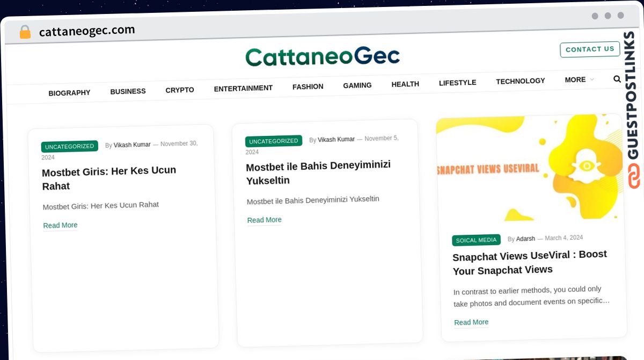This screenshot has width=644, height=360.
Task: Open the CattaneoGec site logo
Action: point(323,56)
